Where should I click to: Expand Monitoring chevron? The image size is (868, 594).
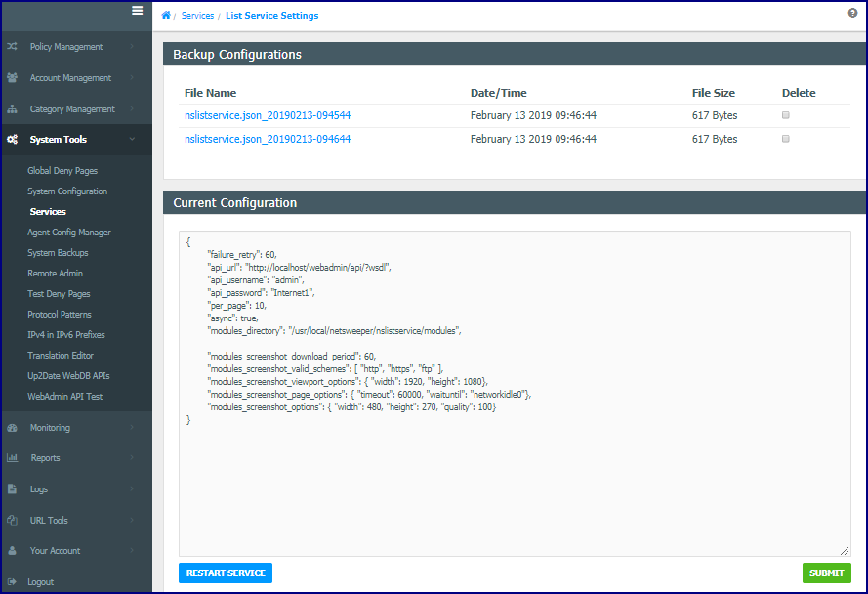[132, 427]
